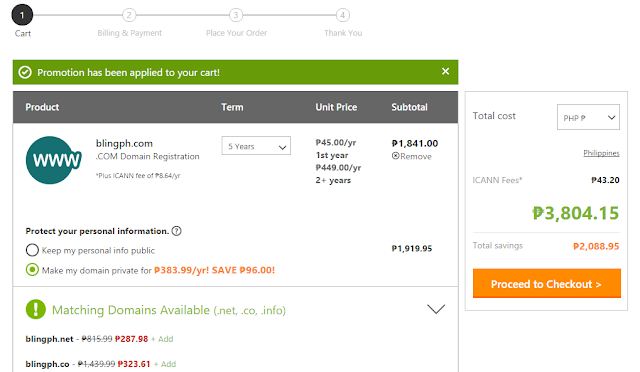Click step 2 Billing & Payment circle
Image resolution: width=640 pixels, height=372 pixels.
tap(129, 15)
